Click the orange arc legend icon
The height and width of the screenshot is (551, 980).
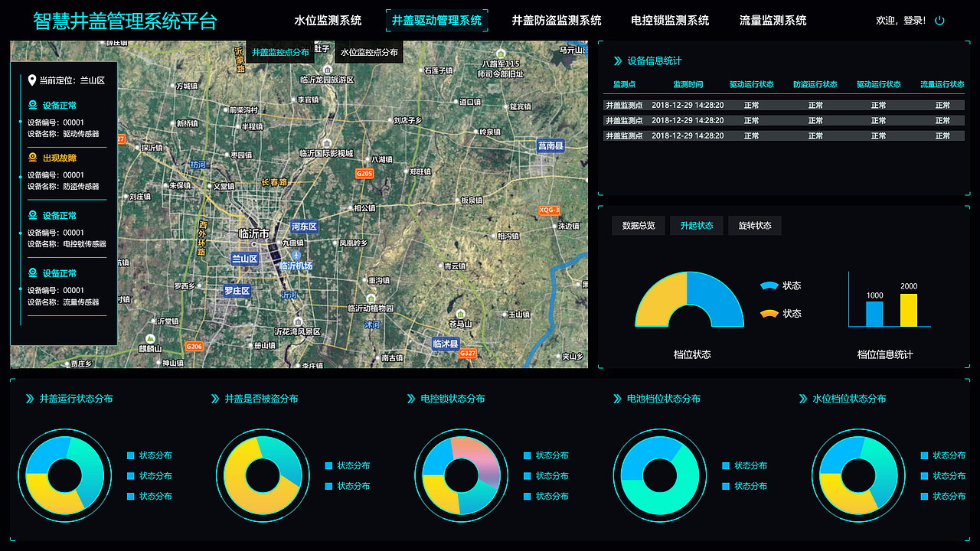[x=769, y=314]
